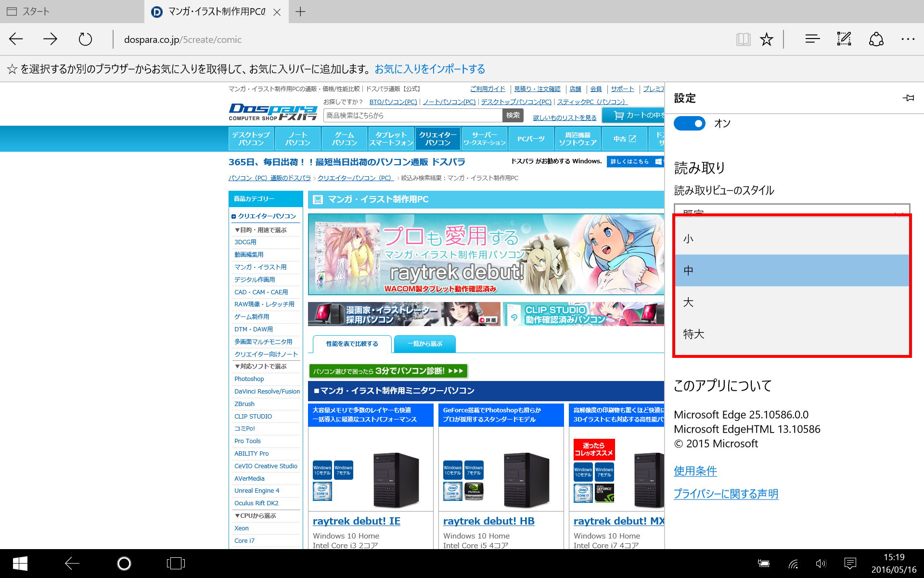Go back to the previous page
924x578 pixels.
click(x=16, y=39)
